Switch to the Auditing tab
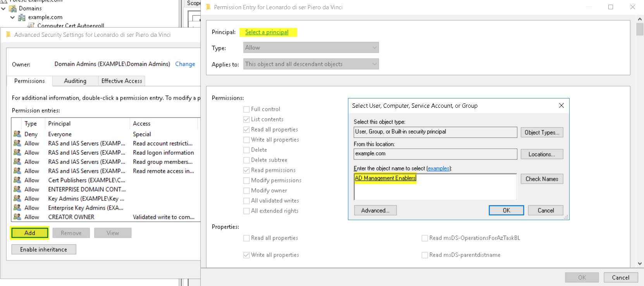The image size is (644, 286). coord(75,81)
